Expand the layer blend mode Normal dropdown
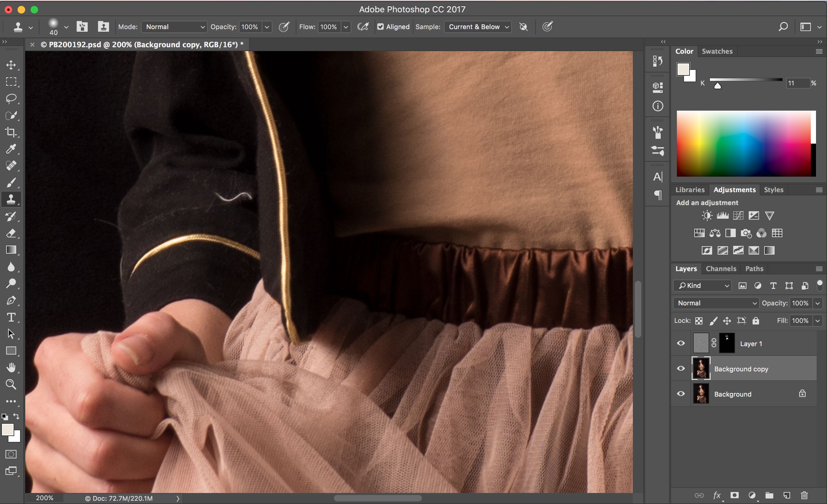Screen dimensions: 827x504 pos(716,303)
